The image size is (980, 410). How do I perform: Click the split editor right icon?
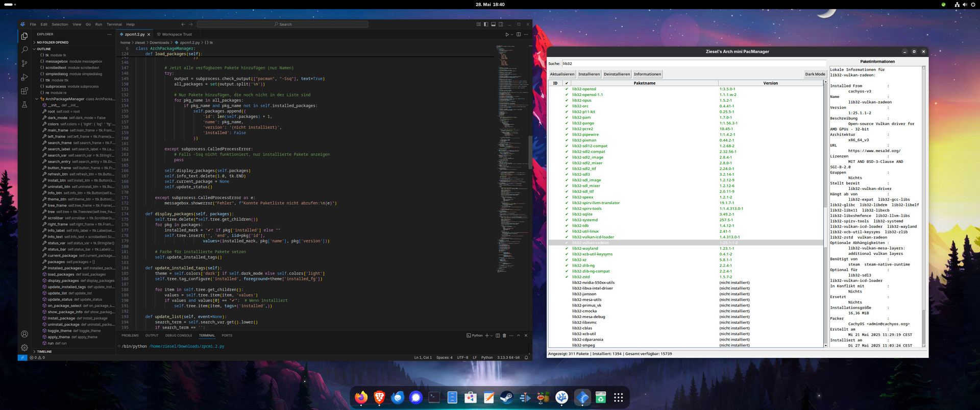click(x=519, y=35)
